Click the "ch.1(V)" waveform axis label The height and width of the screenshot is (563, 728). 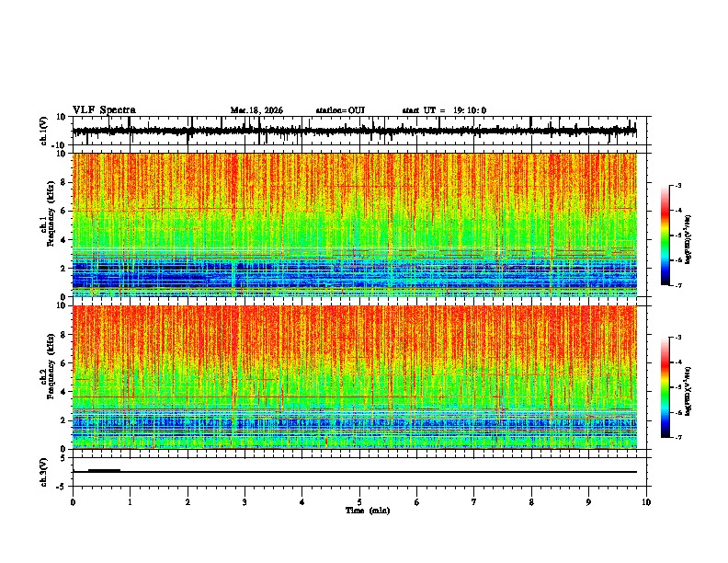coord(44,131)
